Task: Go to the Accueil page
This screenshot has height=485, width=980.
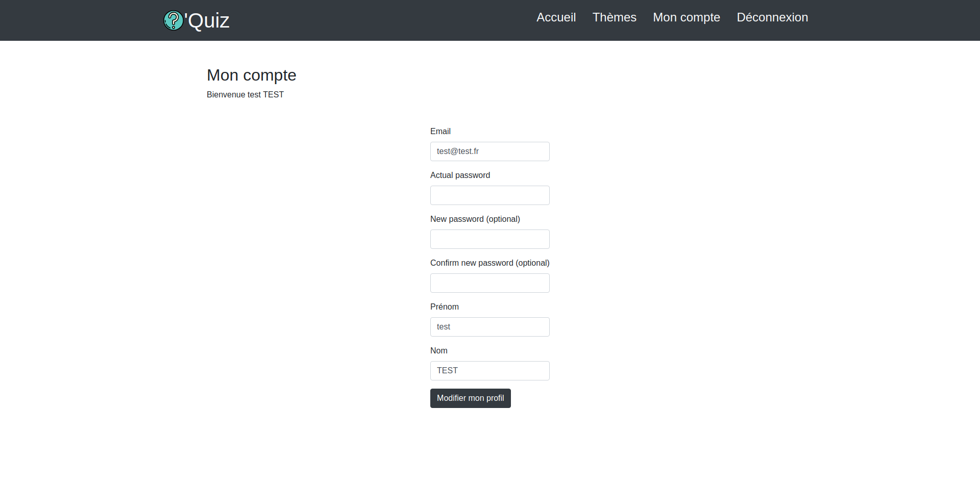Action: (x=556, y=17)
